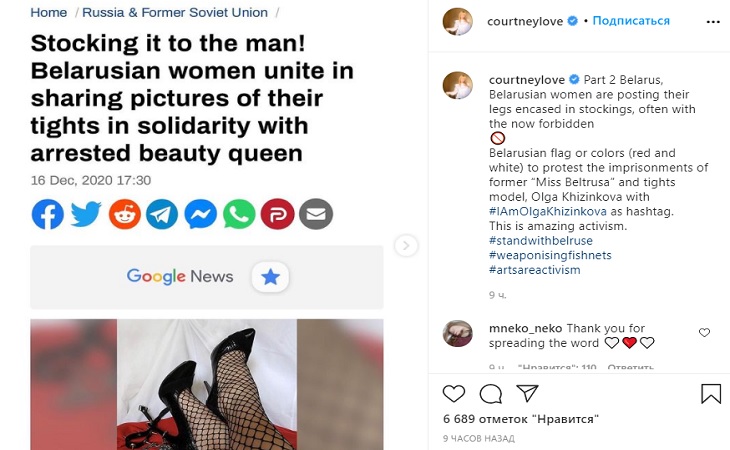Share article via Facebook icon

[x=47, y=214]
